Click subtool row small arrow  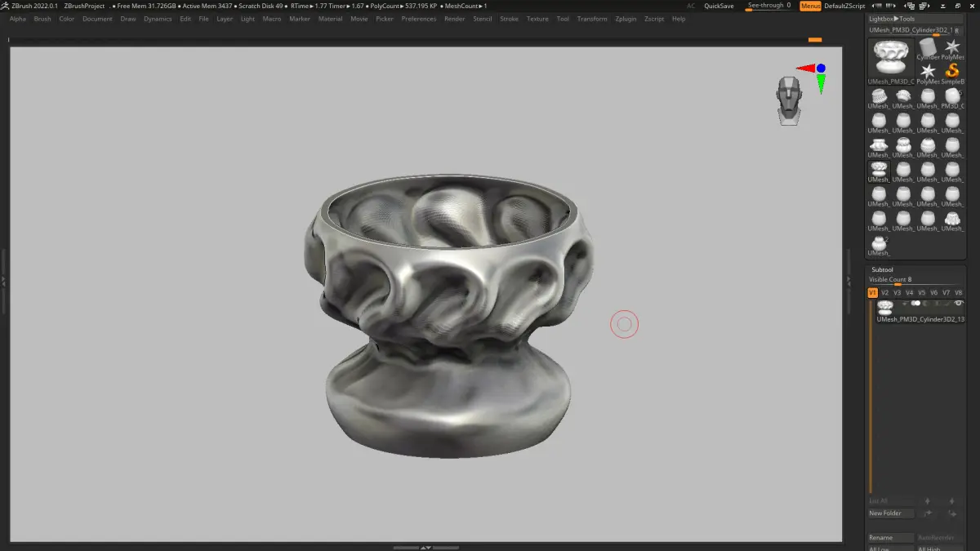pyautogui.click(x=905, y=303)
